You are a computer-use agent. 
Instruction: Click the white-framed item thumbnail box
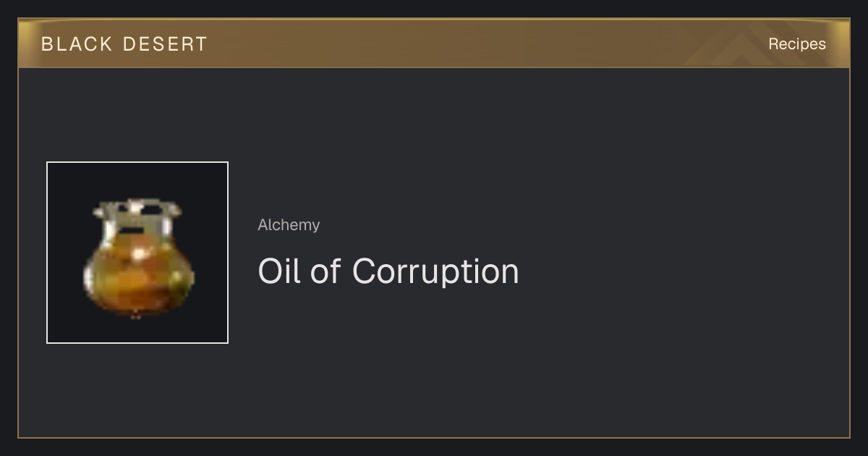pyautogui.click(x=137, y=253)
